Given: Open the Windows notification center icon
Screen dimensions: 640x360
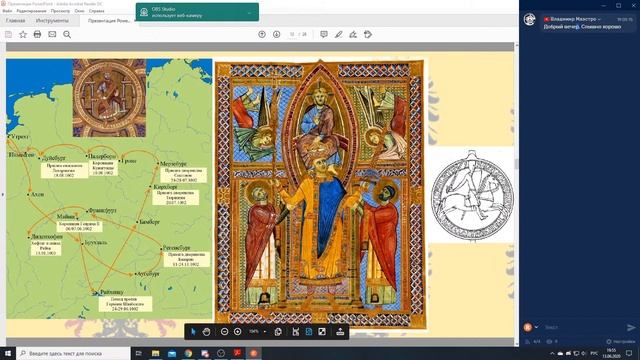Looking at the screenshot, I should pyautogui.click(x=629, y=353).
